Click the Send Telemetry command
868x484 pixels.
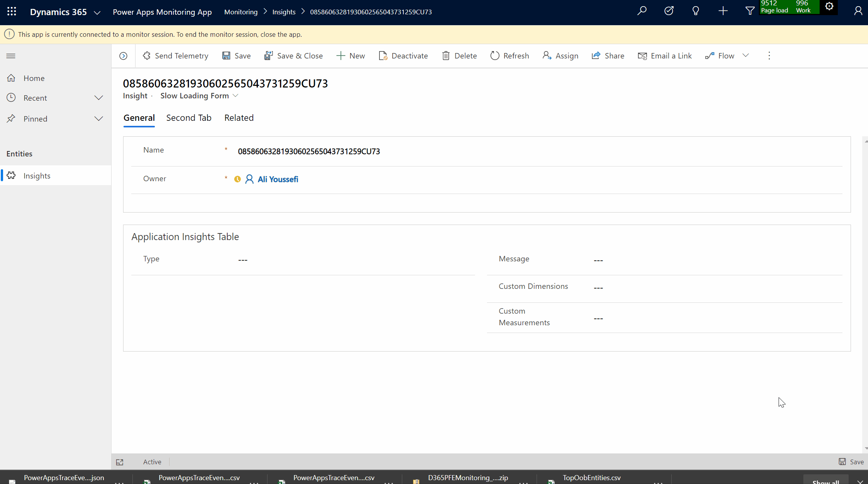[175, 56]
